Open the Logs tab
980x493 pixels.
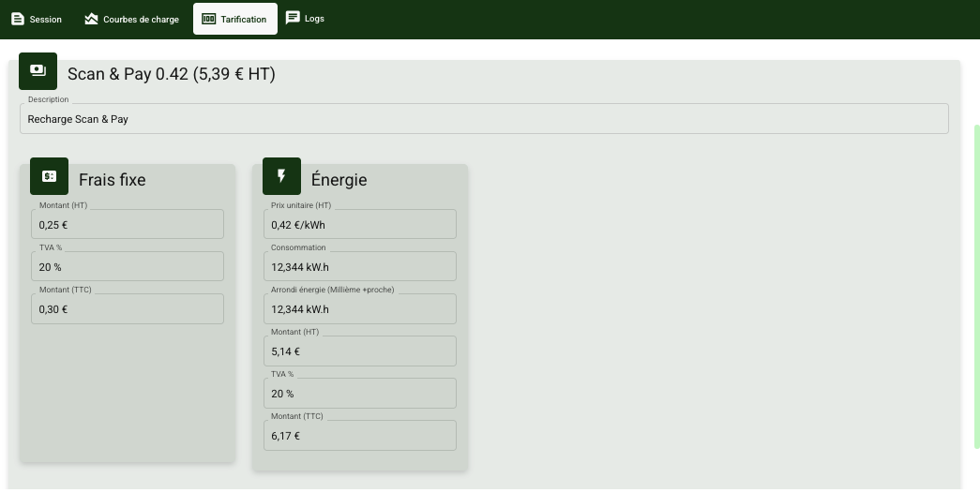coord(306,19)
